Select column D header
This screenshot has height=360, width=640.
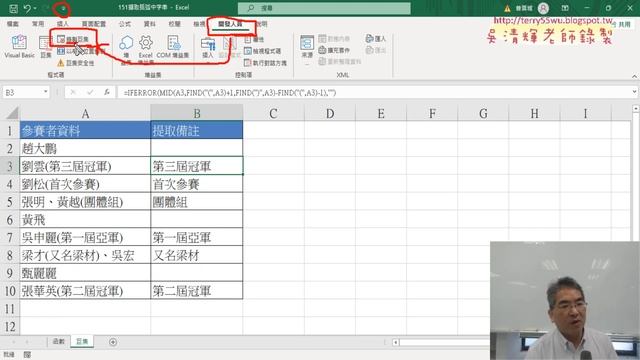click(330, 113)
